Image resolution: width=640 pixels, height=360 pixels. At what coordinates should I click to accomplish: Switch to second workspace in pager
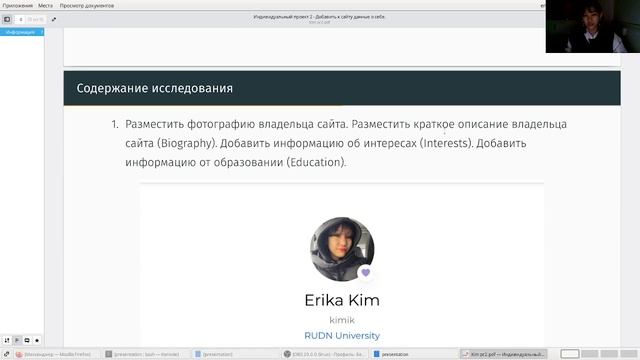coord(589,354)
